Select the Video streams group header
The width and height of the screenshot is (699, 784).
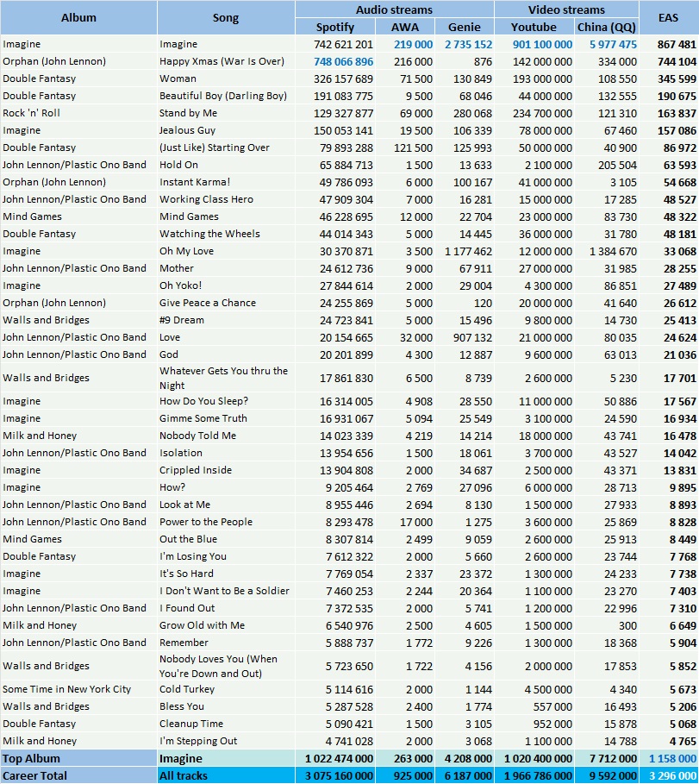[x=566, y=9]
